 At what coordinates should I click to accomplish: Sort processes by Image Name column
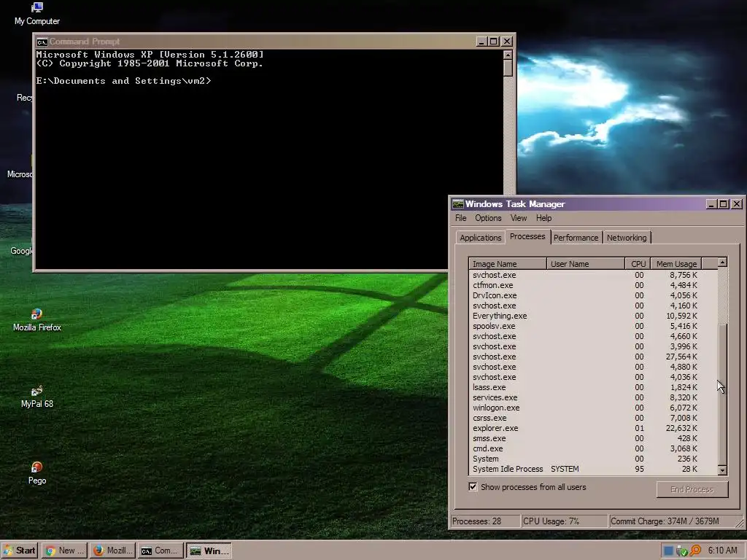[508, 264]
